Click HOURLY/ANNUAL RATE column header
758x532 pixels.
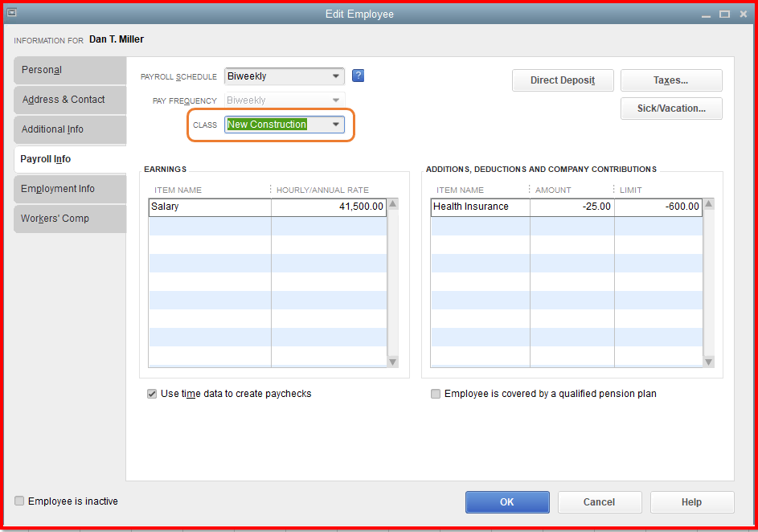pos(322,190)
